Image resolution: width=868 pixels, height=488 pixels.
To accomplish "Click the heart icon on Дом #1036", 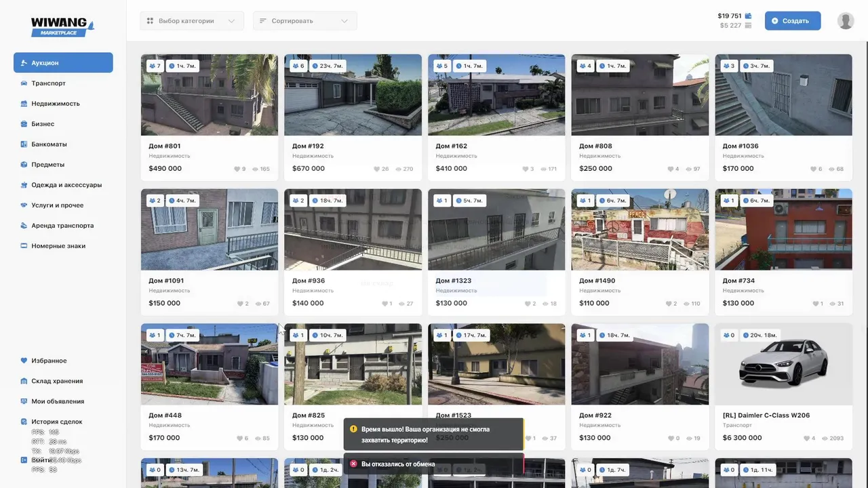I will pyautogui.click(x=814, y=169).
